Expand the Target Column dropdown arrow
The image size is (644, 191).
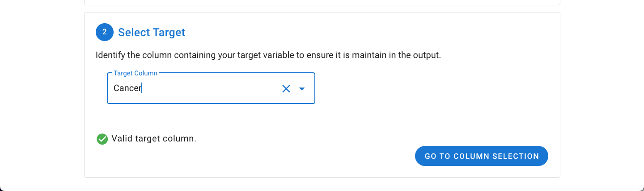pyautogui.click(x=302, y=89)
